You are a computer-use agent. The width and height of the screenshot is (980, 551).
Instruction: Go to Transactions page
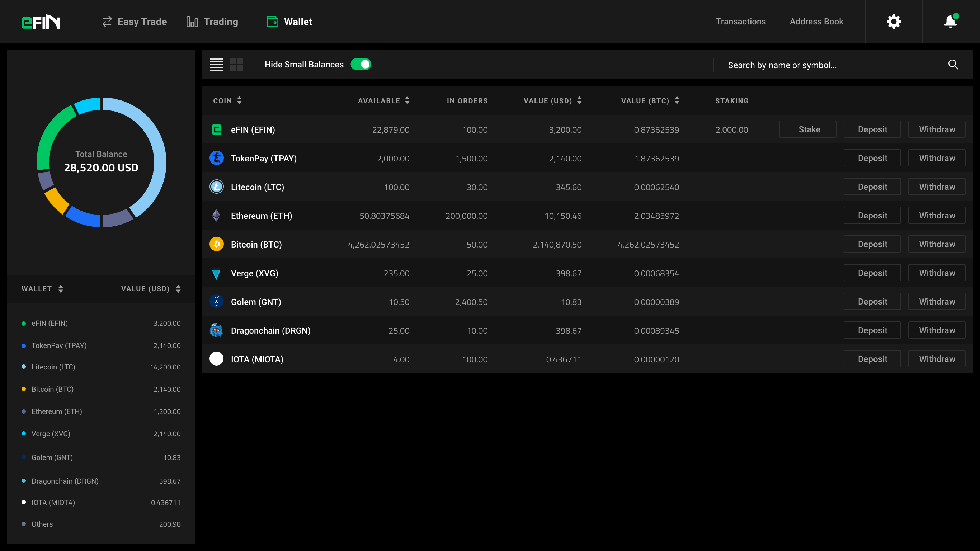(x=741, y=22)
